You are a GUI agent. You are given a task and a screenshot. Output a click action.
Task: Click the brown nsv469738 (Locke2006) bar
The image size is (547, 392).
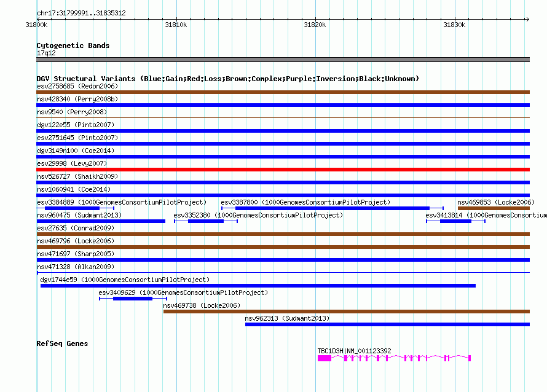(347, 312)
